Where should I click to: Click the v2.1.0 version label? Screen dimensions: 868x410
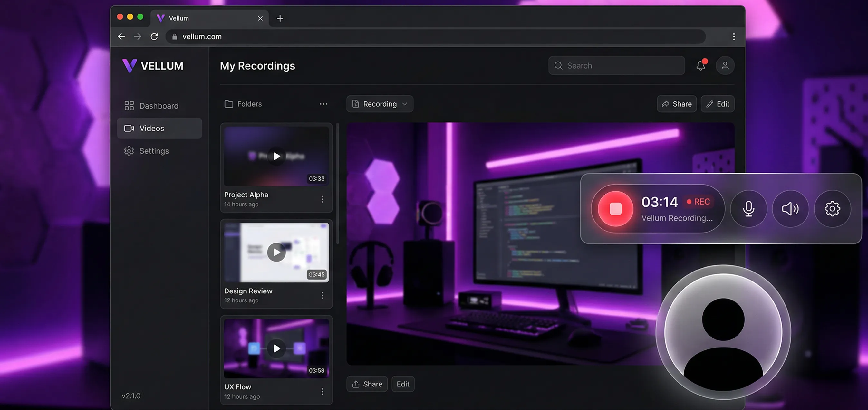click(x=131, y=396)
